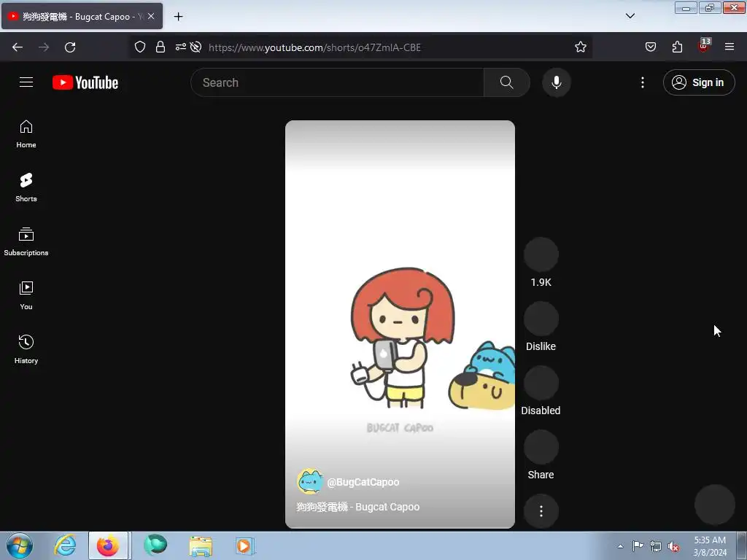Open YouTube settings three-dot menu
The height and width of the screenshot is (560, 747).
coord(642,82)
